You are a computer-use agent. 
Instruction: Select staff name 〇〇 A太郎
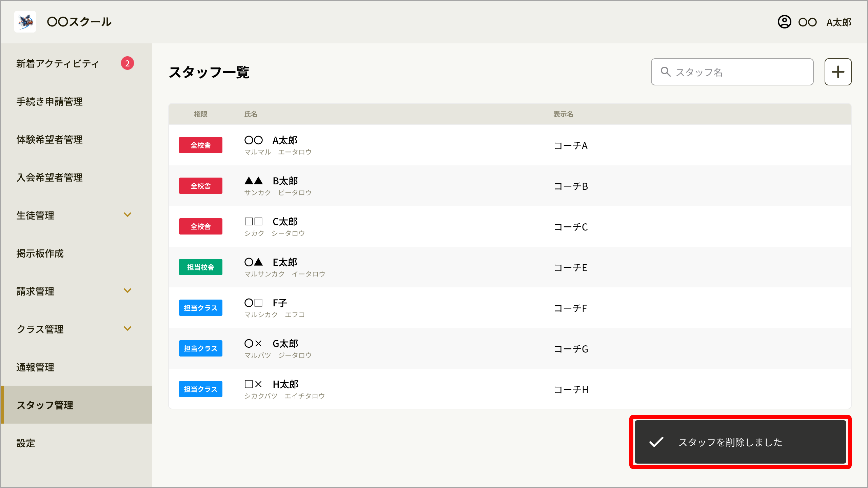click(271, 140)
